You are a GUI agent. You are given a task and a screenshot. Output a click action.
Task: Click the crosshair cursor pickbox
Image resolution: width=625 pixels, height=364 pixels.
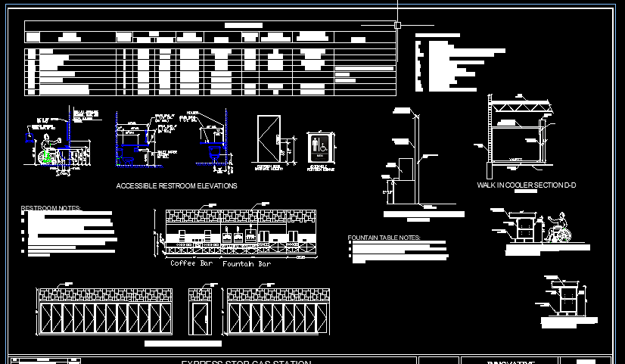(x=397, y=25)
